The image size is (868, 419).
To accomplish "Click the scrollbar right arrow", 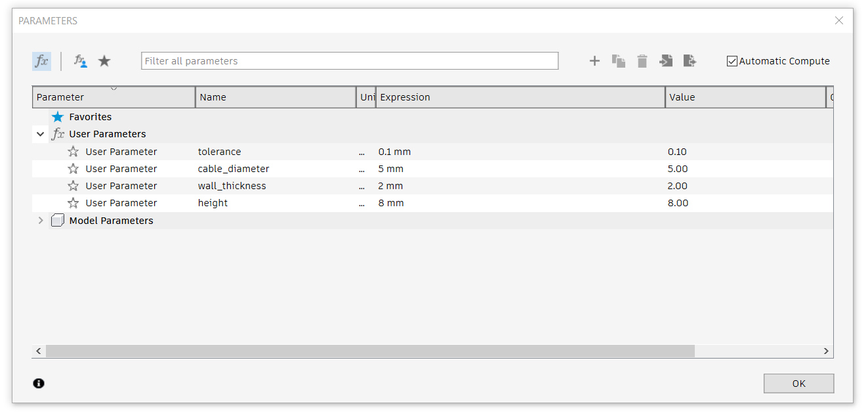I will click(x=827, y=351).
